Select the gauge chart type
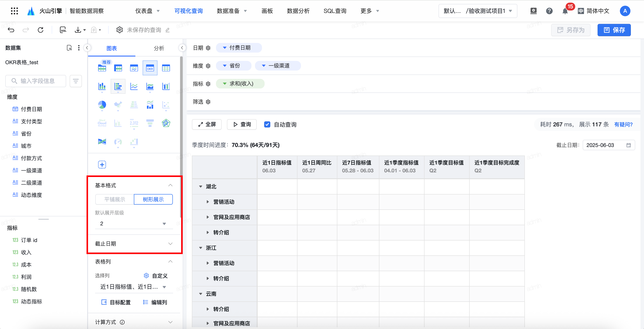The width and height of the screenshot is (644, 329). [118, 142]
